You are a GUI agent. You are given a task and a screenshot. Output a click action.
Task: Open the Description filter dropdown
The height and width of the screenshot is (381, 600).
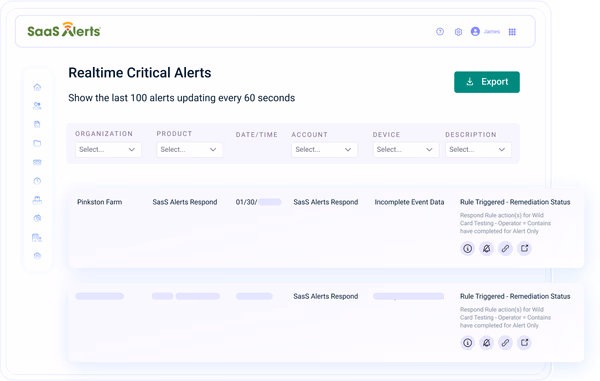[478, 150]
